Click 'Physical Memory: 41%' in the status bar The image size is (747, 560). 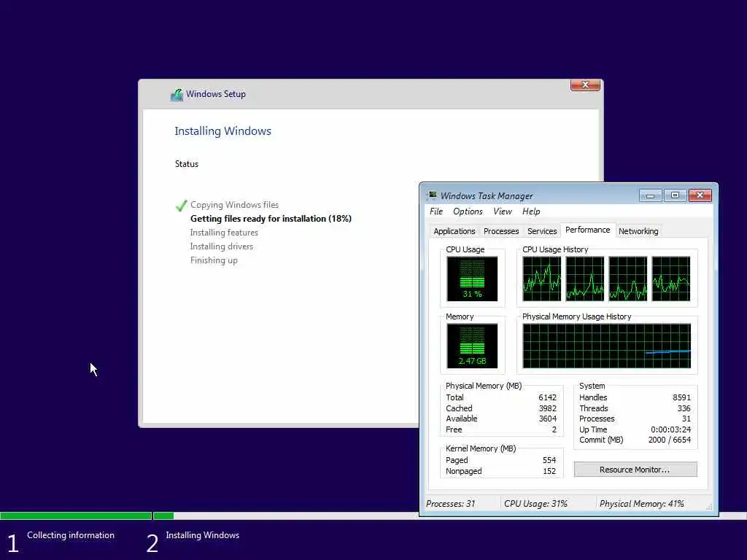coord(642,504)
